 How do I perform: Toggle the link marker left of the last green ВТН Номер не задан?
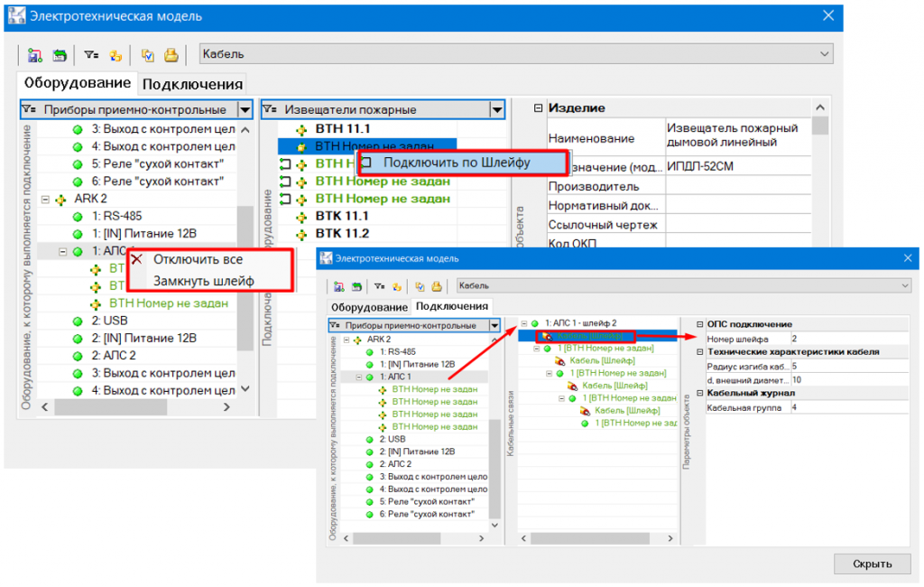(286, 198)
